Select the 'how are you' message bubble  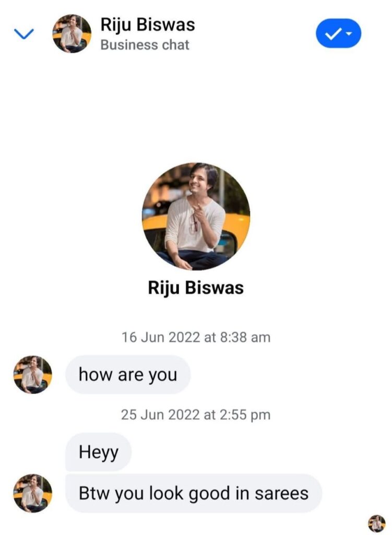(x=128, y=375)
